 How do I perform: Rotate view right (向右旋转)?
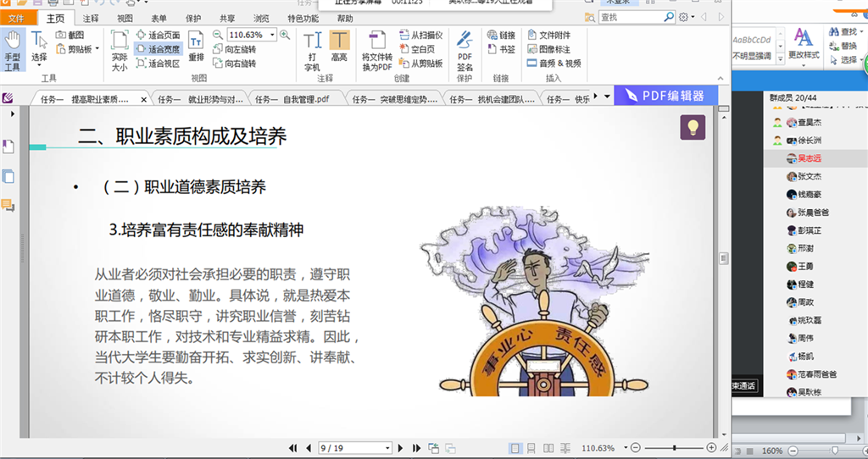point(235,64)
